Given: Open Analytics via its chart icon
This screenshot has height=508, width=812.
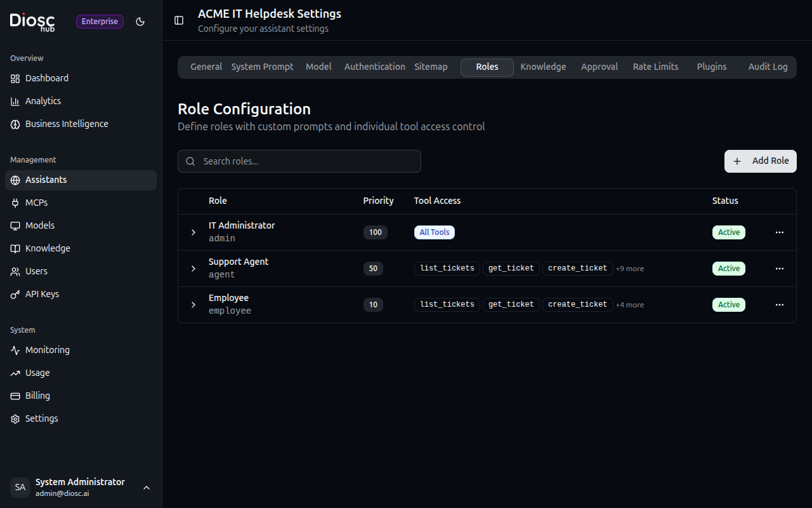Looking at the screenshot, I should [x=15, y=100].
